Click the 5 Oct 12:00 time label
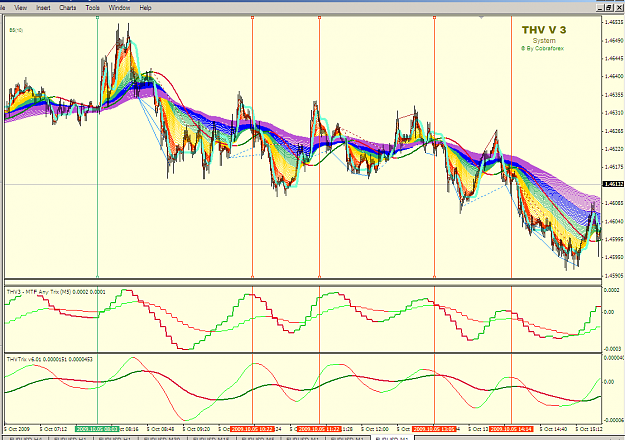 (375, 429)
